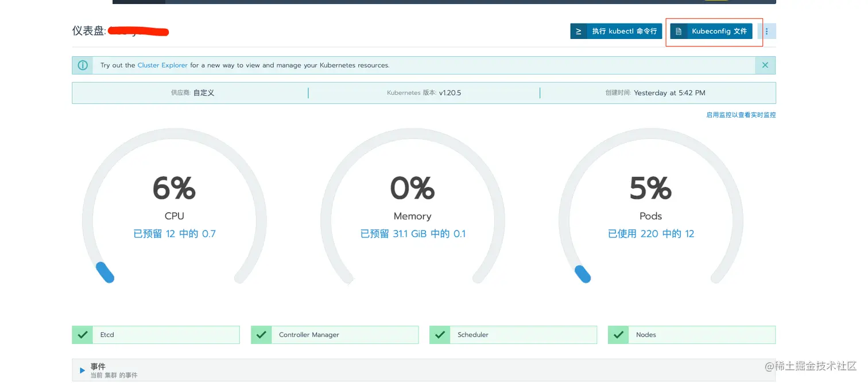
Task: Open the vertical ellipsis more-actions menu
Action: [766, 31]
